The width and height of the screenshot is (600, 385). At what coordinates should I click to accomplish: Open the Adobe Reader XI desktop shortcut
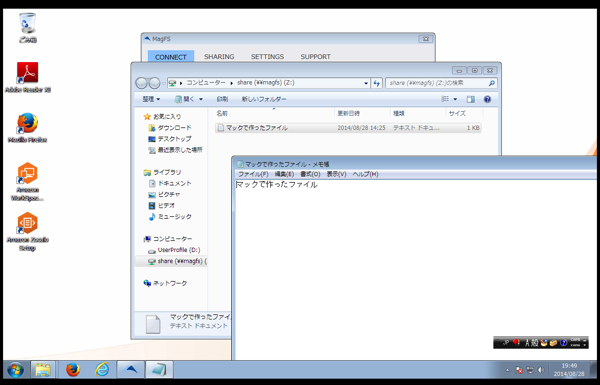tap(28, 77)
